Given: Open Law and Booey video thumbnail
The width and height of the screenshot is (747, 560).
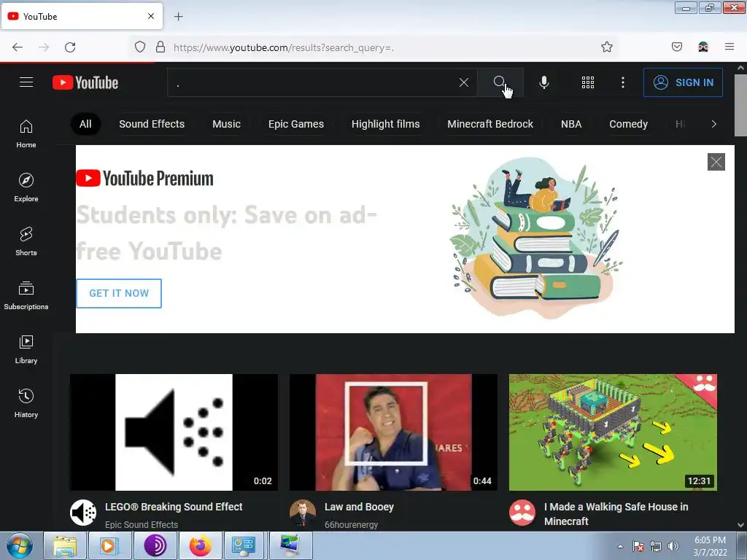Looking at the screenshot, I should tap(393, 432).
